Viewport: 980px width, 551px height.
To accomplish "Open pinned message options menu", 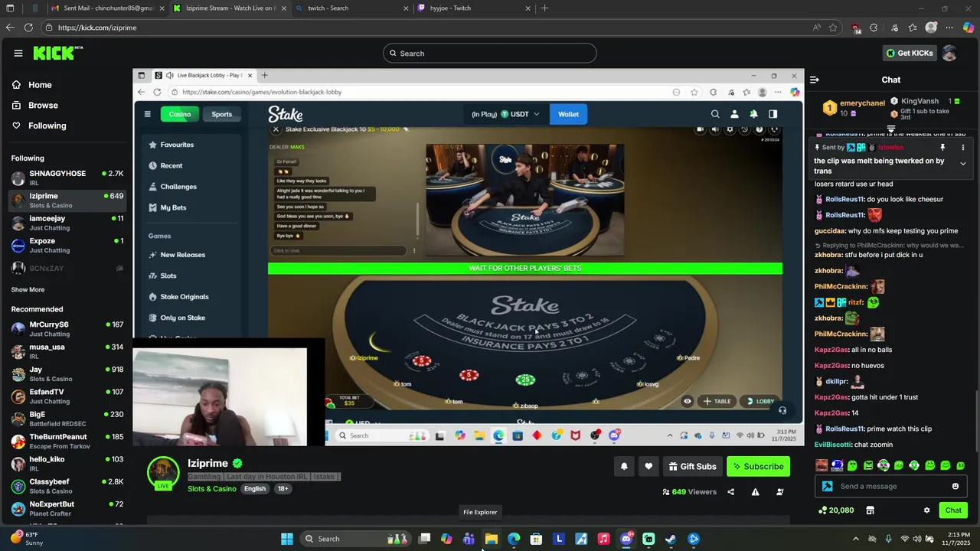I will coord(963,147).
